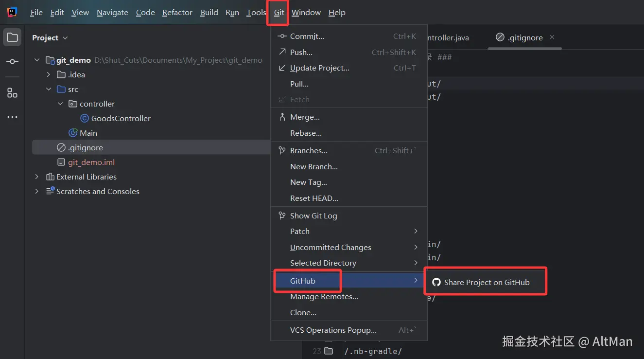Choose New Tag... menu item
This screenshot has width=644, height=359.
(349, 182)
